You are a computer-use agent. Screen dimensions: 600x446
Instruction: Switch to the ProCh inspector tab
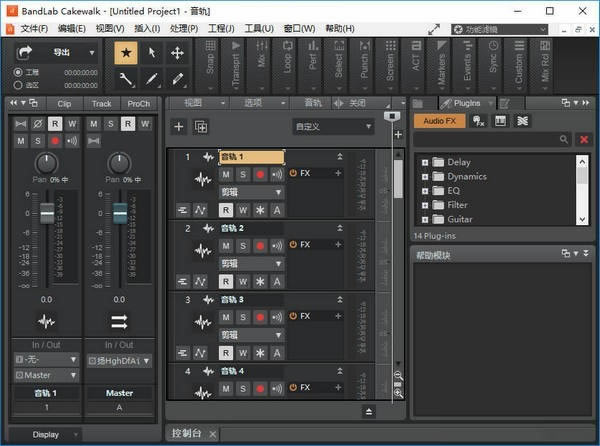[x=138, y=104]
